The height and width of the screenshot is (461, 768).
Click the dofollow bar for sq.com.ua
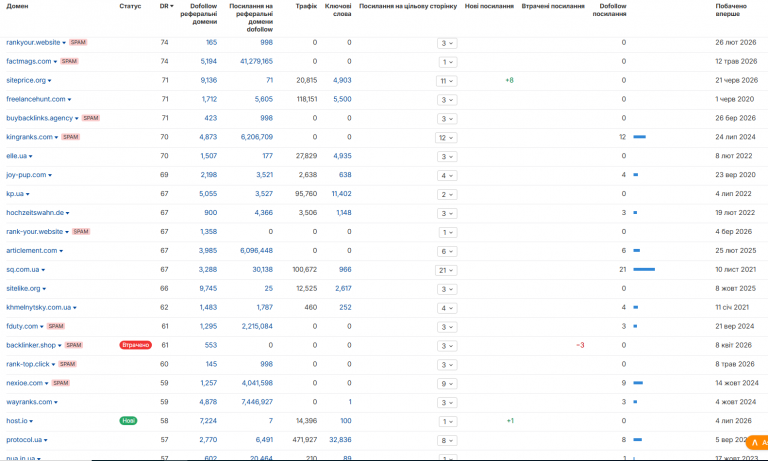(644, 269)
